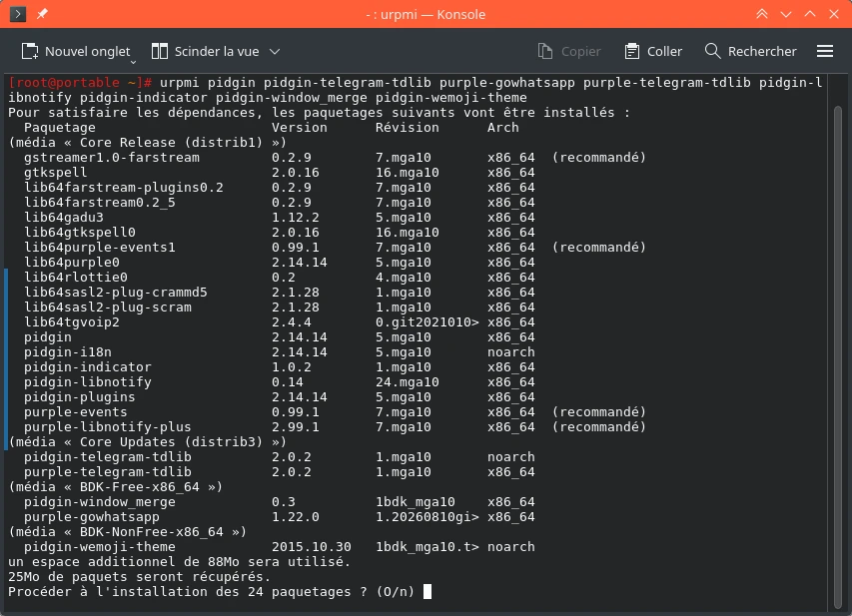Viewport: 852px width, 616px height.
Task: Click the Core Updates (distrib3) media line
Action: click(x=147, y=442)
